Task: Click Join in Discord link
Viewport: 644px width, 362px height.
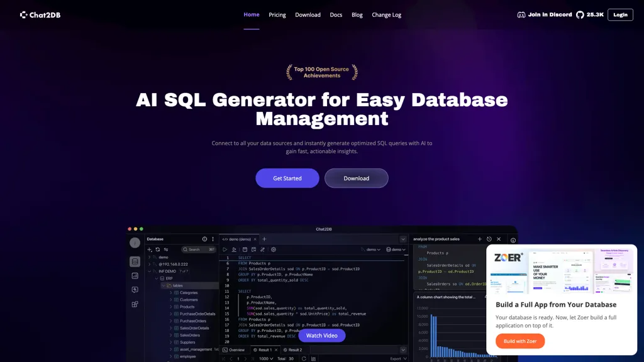Action: coord(550,15)
